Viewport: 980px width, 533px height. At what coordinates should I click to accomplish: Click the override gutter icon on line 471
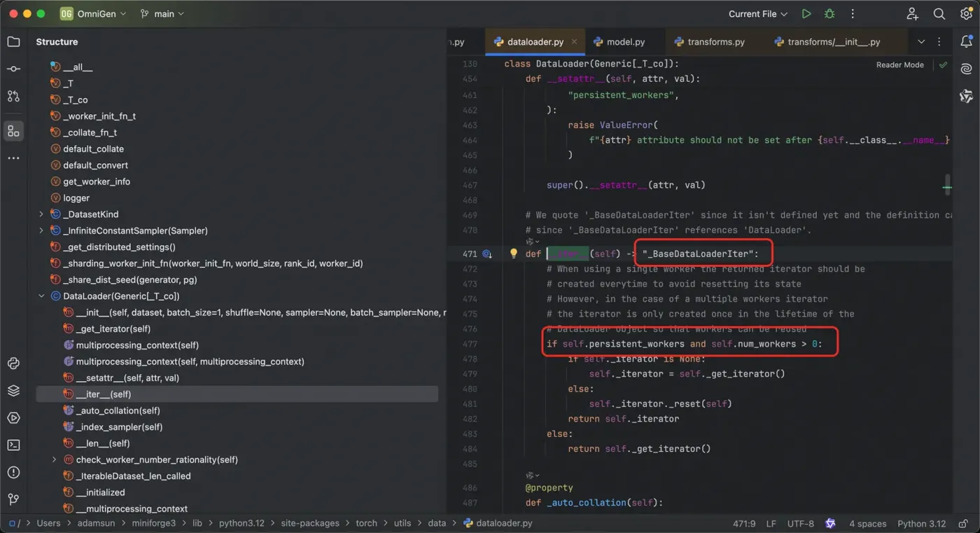pyautogui.click(x=487, y=254)
